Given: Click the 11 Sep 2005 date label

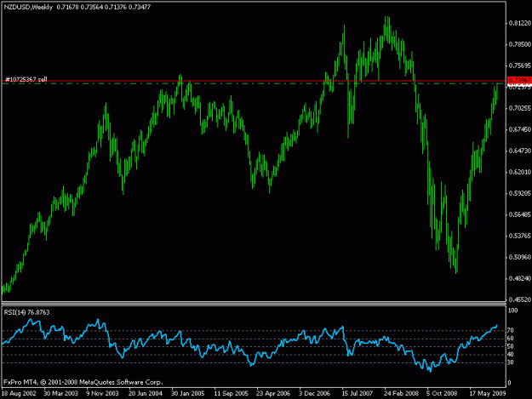Looking at the screenshot, I should pos(231,394).
